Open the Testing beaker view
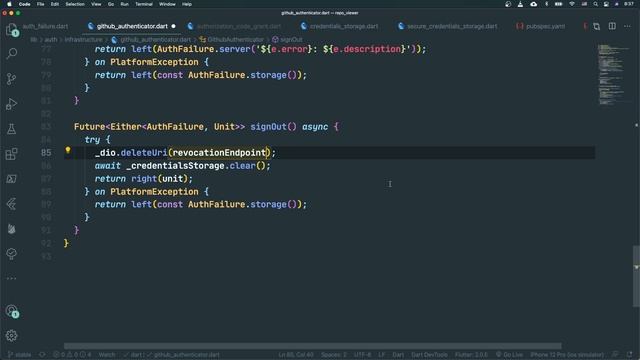 pyautogui.click(x=11, y=129)
